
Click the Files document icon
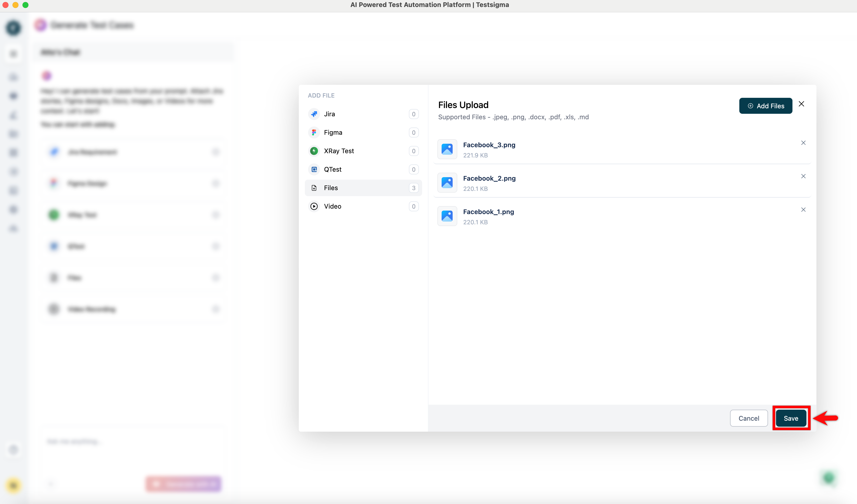coord(313,187)
